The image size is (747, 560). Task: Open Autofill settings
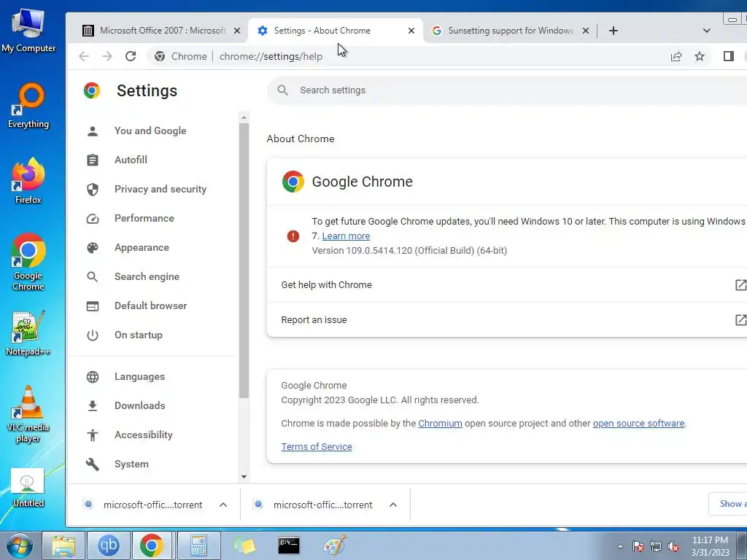click(131, 160)
